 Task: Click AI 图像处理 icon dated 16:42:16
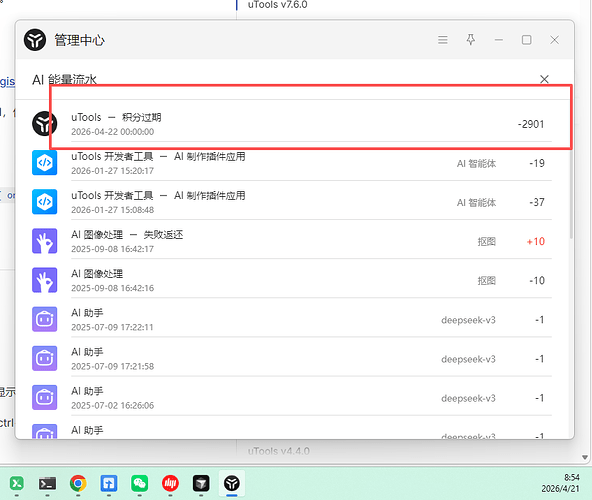tap(44, 280)
